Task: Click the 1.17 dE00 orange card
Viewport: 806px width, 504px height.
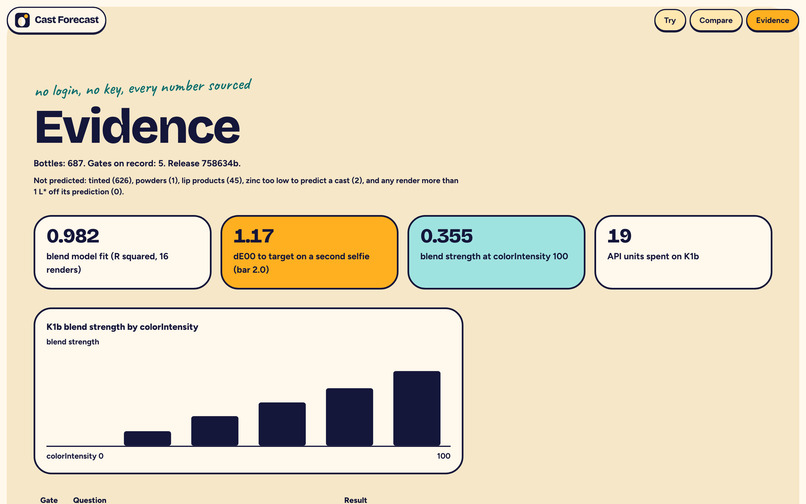Action: click(309, 252)
